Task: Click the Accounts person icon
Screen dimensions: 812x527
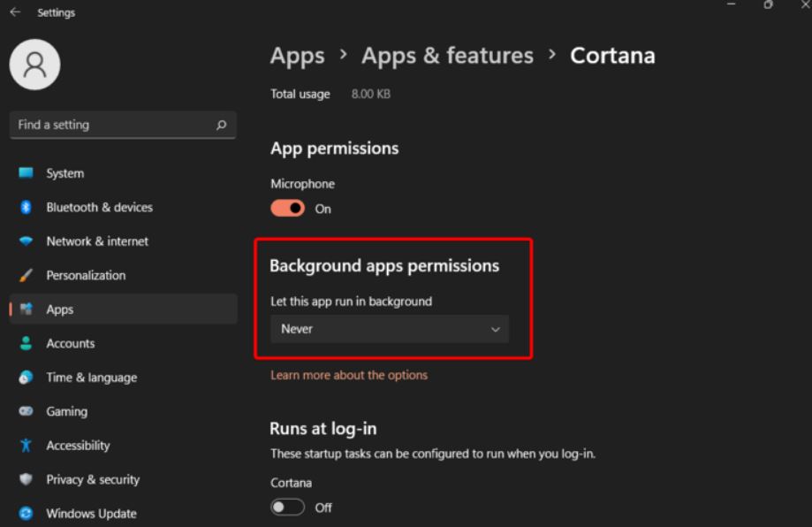Action: pos(26,343)
